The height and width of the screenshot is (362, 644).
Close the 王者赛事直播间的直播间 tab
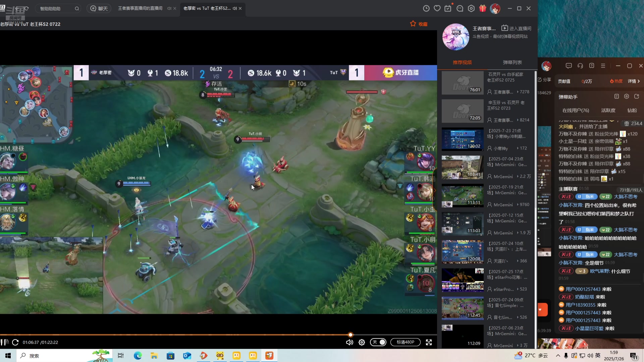(x=175, y=8)
